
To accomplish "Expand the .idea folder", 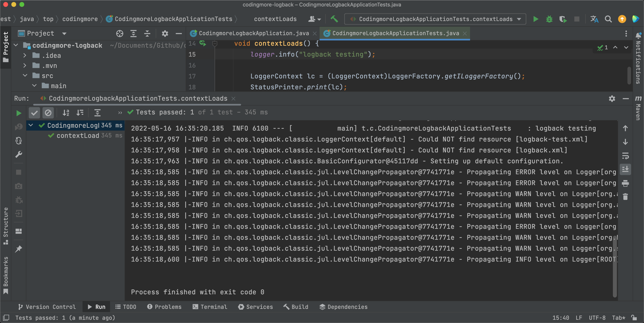I will click(25, 55).
